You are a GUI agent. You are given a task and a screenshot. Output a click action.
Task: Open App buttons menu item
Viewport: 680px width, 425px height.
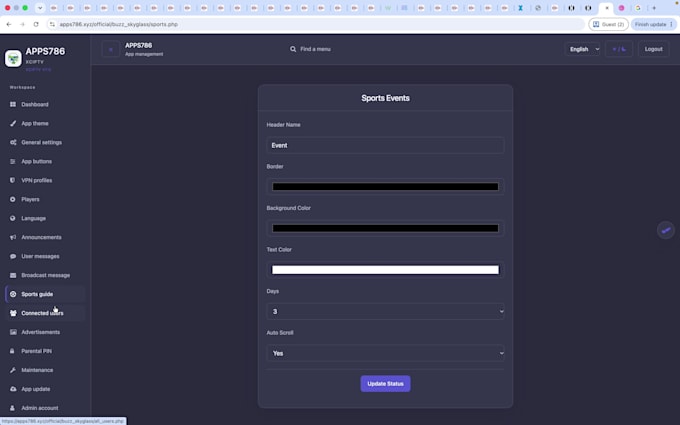(x=45, y=161)
